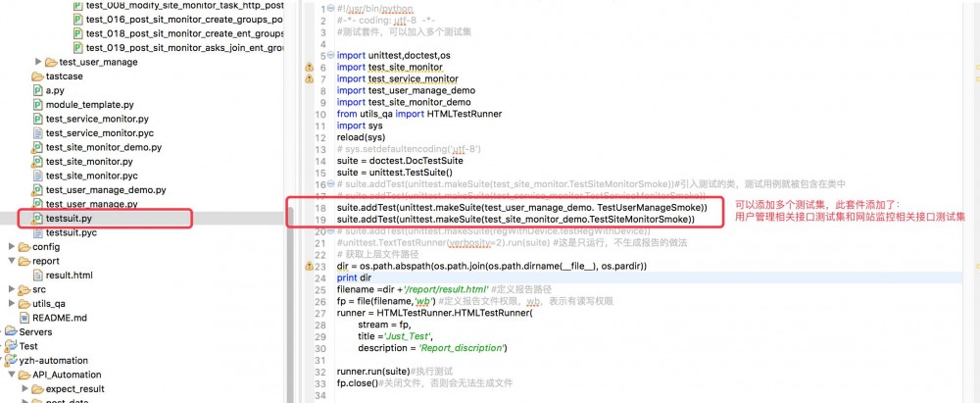Click 'stream = fp,' on line 28

point(384,325)
